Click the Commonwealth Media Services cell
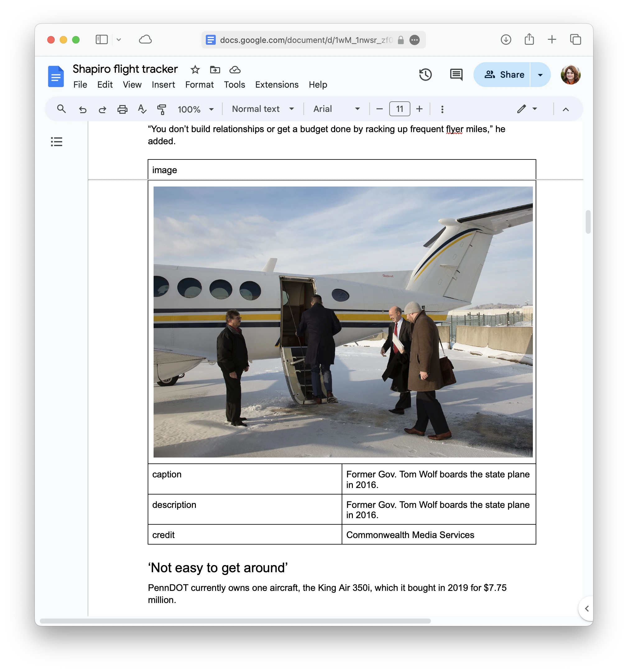 [439, 534]
